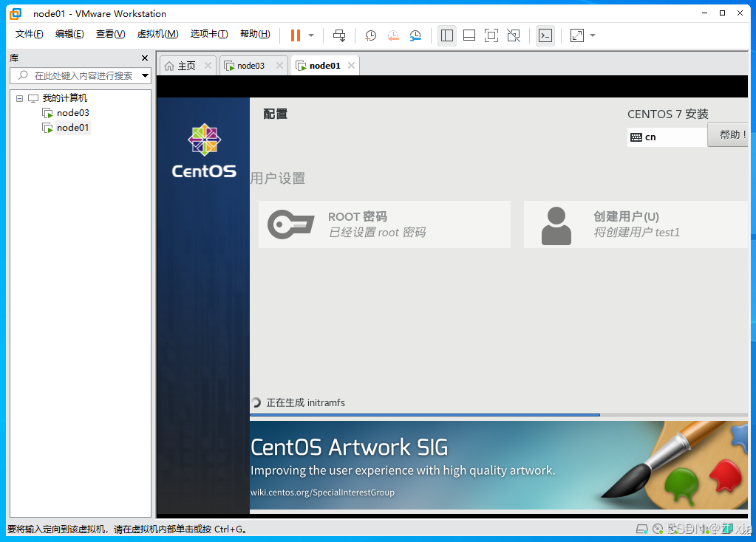Open the 帮助(H) menu

click(x=255, y=34)
